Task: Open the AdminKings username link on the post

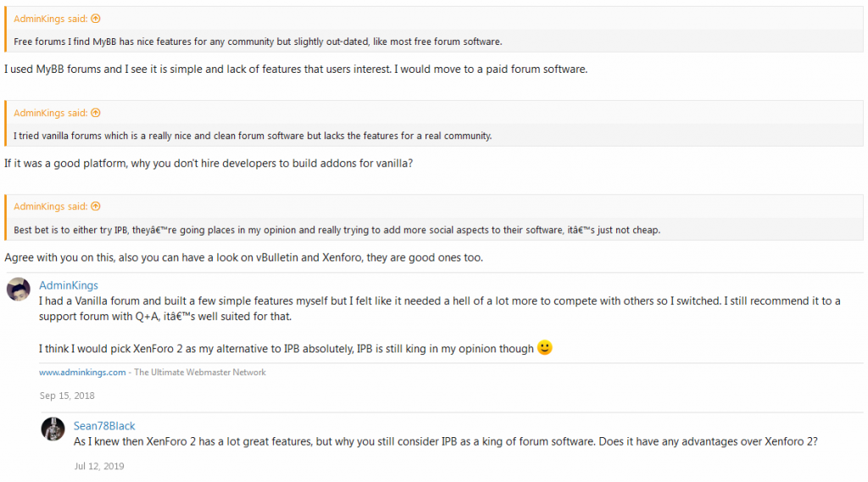Action: (68, 285)
